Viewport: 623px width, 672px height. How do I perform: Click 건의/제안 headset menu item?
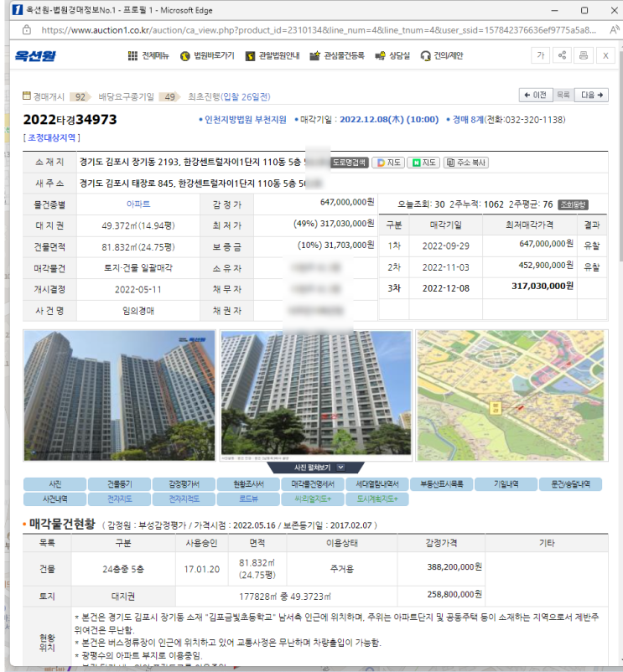442,55
